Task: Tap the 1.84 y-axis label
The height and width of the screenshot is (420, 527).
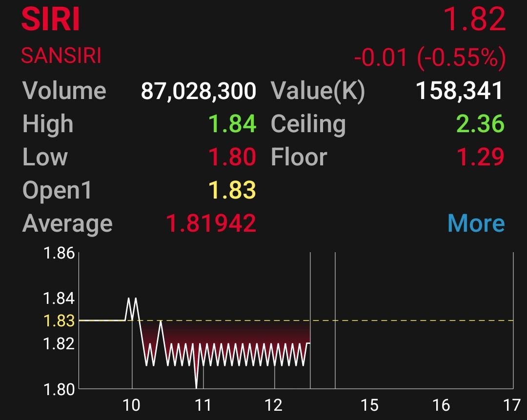Action: pyautogui.click(x=59, y=298)
